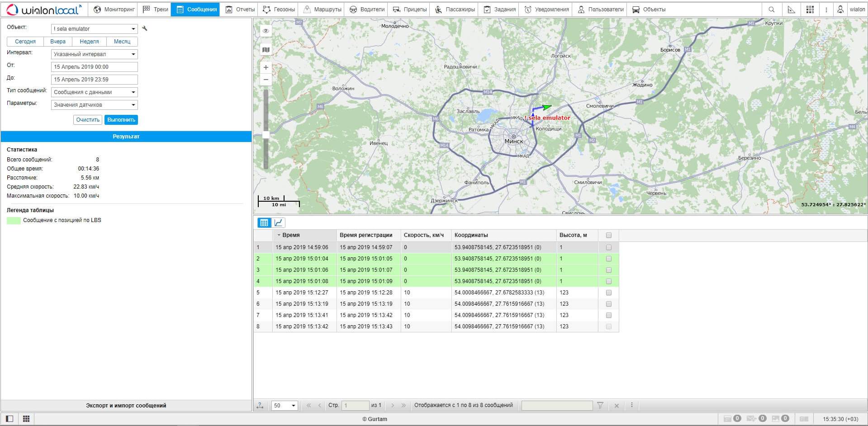Switch to table view of messages
Viewport: 868px width, 426px height.
coord(264,222)
